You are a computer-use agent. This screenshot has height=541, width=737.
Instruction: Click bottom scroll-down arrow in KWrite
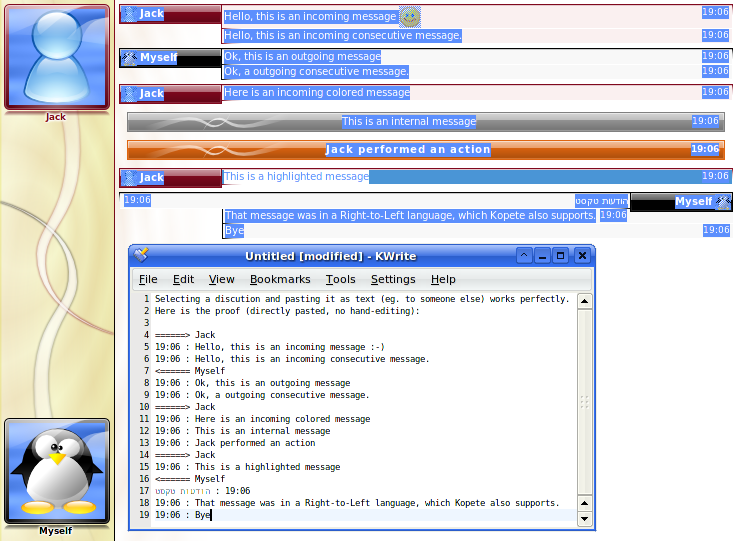[x=584, y=519]
